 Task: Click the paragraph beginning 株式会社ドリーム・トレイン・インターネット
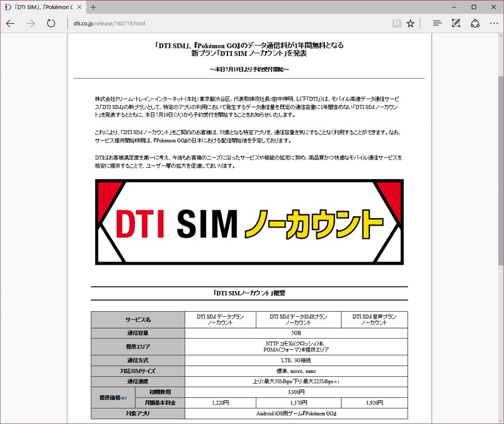point(247,106)
